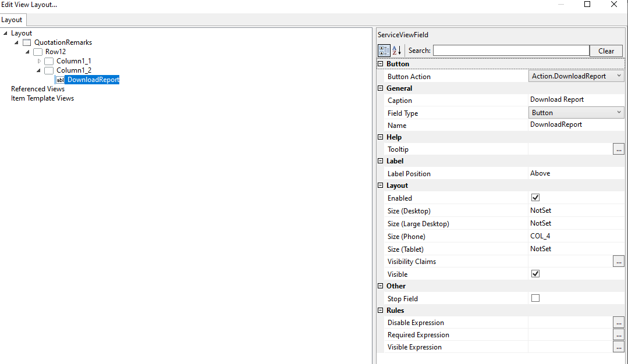The image size is (628, 364).
Task: Open Visibility Claims ellipsis editor
Action: (x=619, y=262)
